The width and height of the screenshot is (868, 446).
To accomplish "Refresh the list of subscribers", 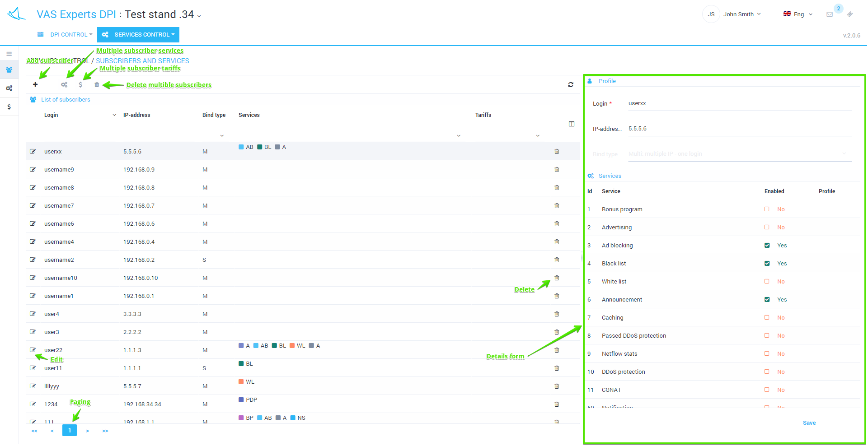I will (571, 84).
